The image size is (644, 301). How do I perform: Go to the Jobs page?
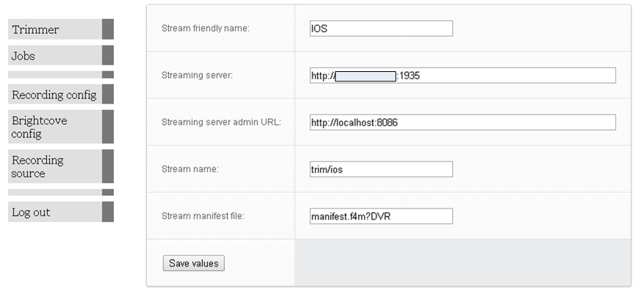coord(24,56)
